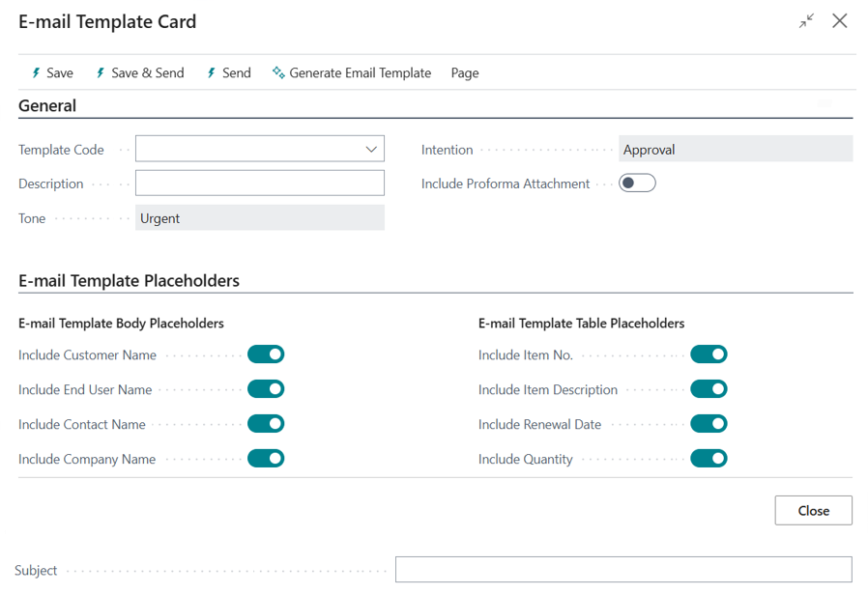Click the collapse window arrows icon top right
Viewport: 868px width, 594px height.
pos(806,20)
